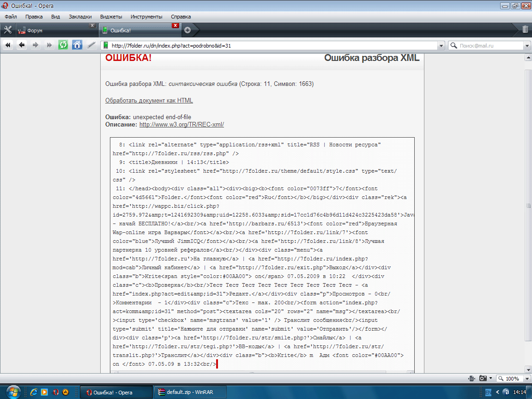The image size is (532, 399).
Task: Click the site info icon in address bar
Action: tap(105, 45)
